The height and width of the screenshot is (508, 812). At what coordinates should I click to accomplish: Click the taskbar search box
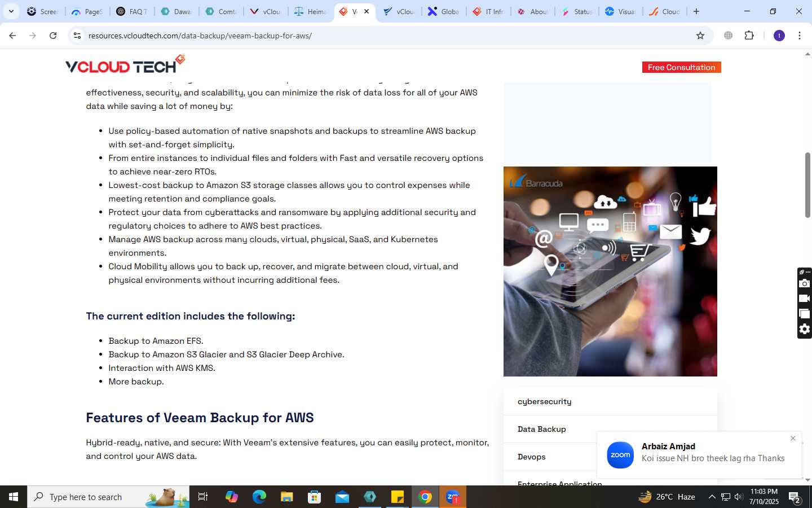click(x=108, y=497)
